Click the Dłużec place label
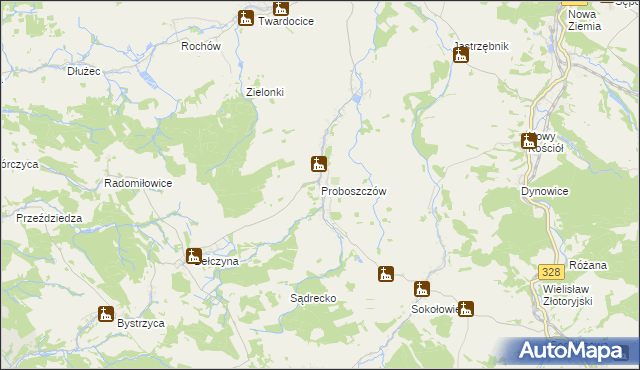Image resolution: width=640 pixels, height=370 pixels. coord(84,71)
